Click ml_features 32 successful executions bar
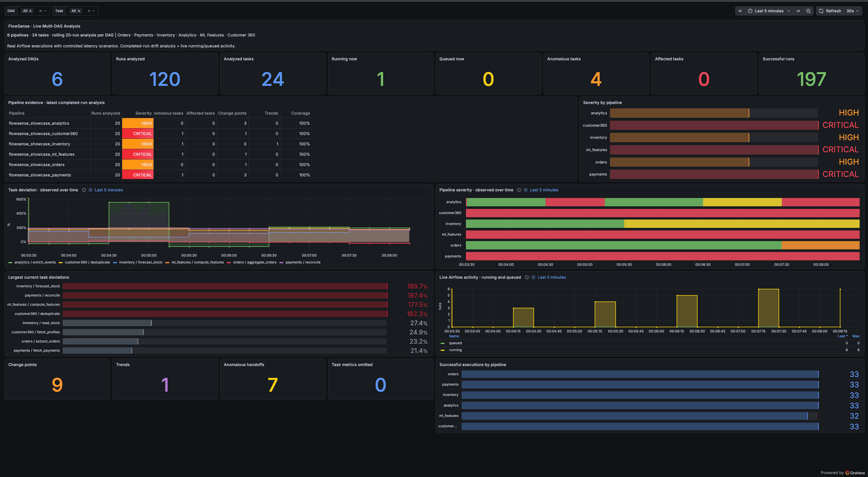This screenshot has width=868, height=477. pos(635,416)
